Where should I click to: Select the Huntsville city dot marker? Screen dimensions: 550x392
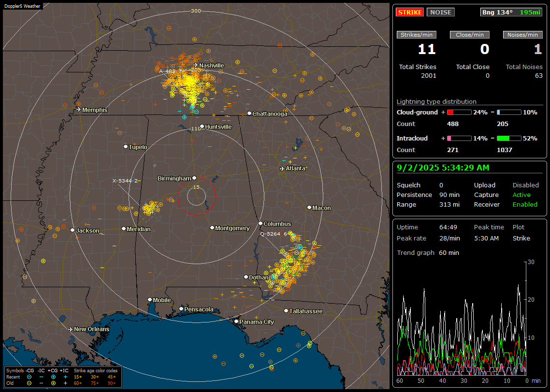click(x=202, y=126)
